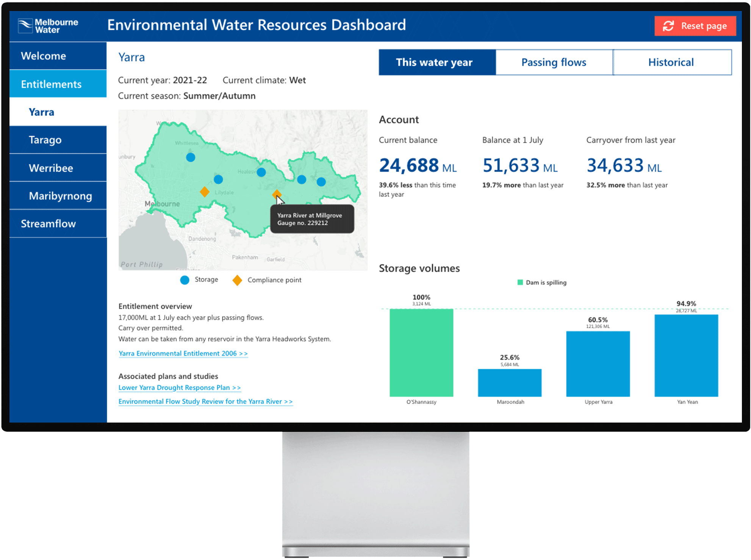Select Entitlements in the sidebar

[x=58, y=84]
